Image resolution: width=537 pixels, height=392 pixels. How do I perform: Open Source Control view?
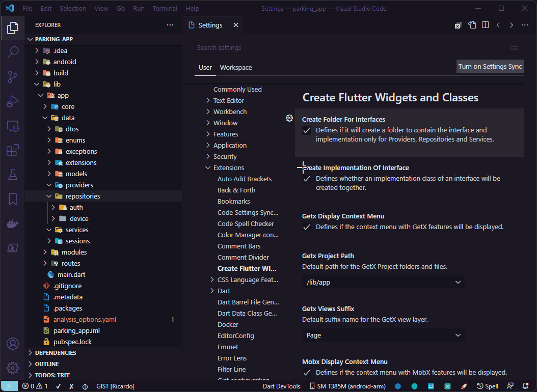pyautogui.click(x=13, y=77)
